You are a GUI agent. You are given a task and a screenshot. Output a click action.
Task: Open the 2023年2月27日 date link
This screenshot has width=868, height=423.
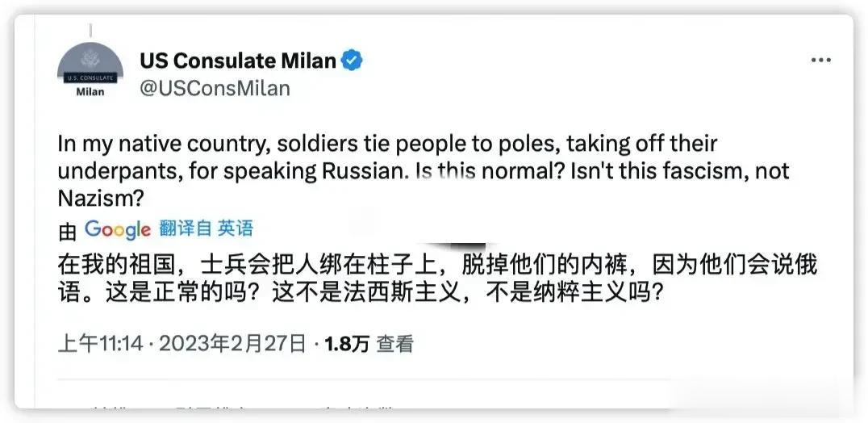click(x=232, y=344)
